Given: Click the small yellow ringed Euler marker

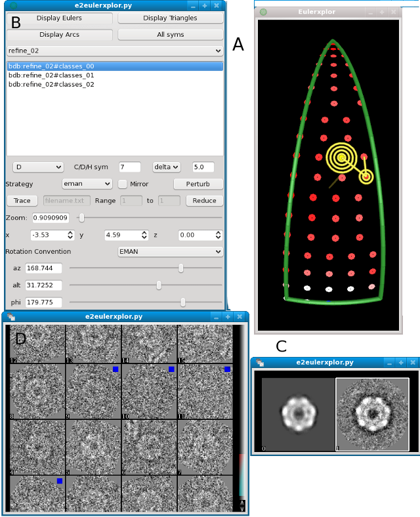Looking at the screenshot, I should (x=366, y=176).
